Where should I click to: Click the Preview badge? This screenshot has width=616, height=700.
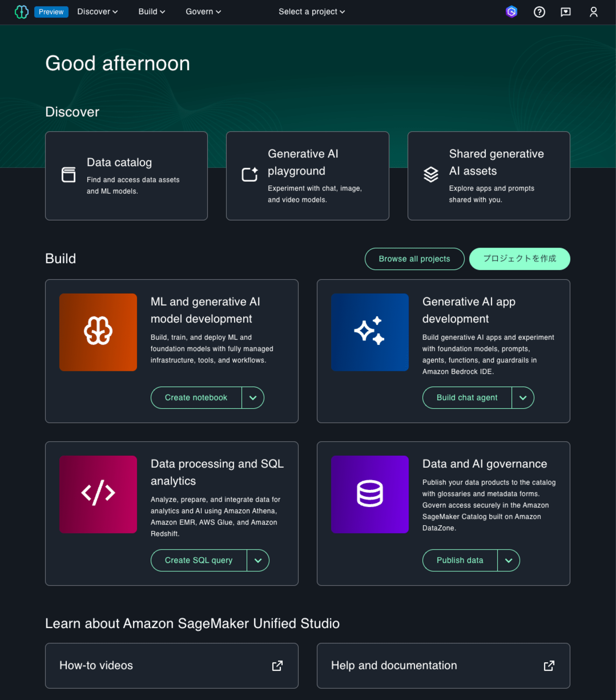point(51,12)
